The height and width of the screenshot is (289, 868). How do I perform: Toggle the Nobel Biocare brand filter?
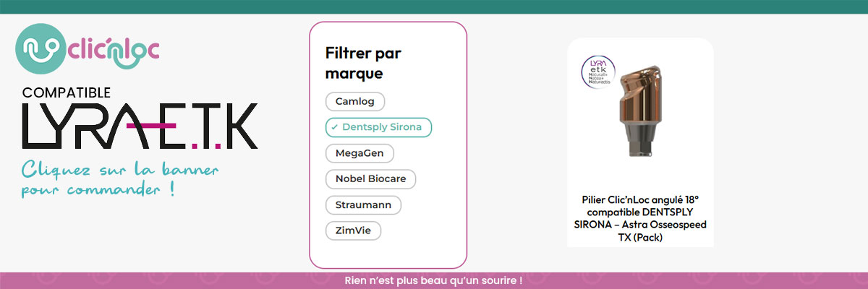(370, 179)
